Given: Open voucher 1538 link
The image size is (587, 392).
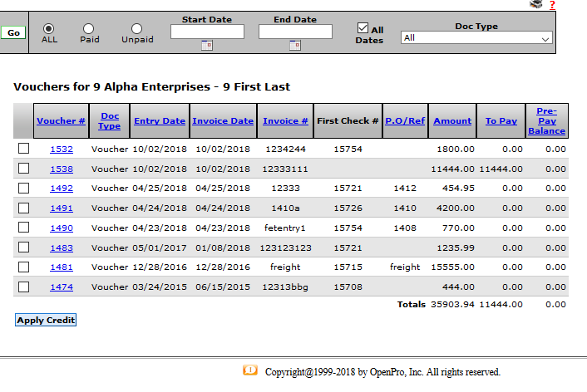Looking at the screenshot, I should (61, 169).
